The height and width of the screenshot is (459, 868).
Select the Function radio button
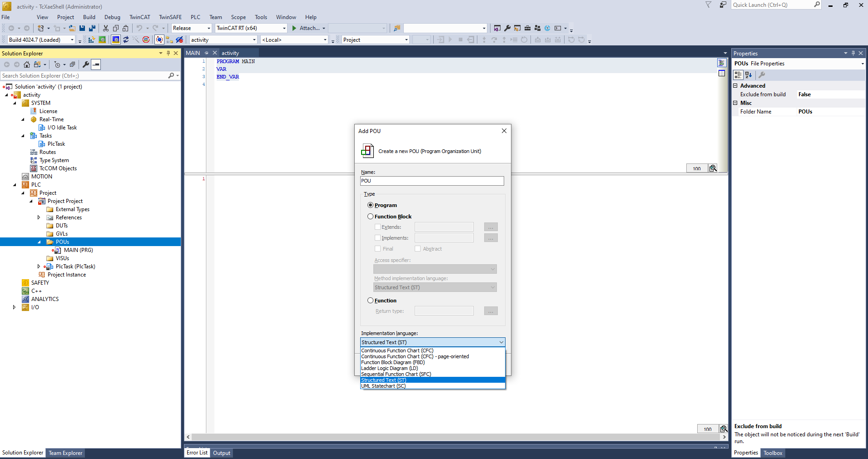coord(371,301)
